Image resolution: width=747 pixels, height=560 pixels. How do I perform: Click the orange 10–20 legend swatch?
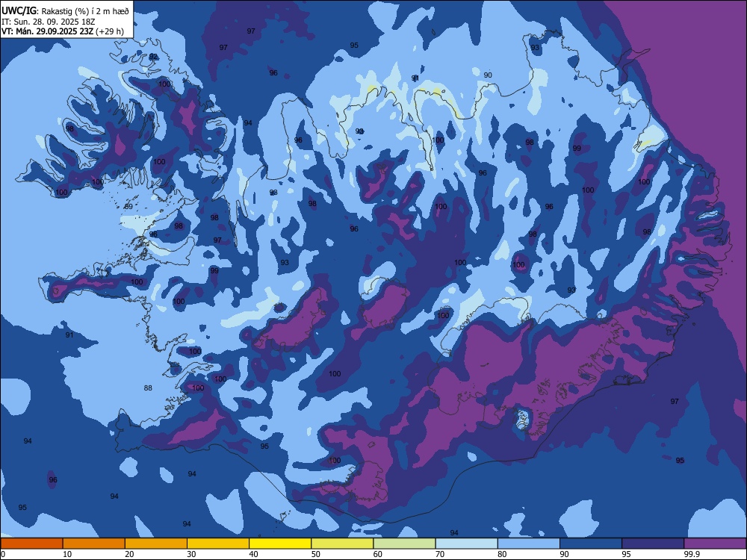tap(94, 544)
